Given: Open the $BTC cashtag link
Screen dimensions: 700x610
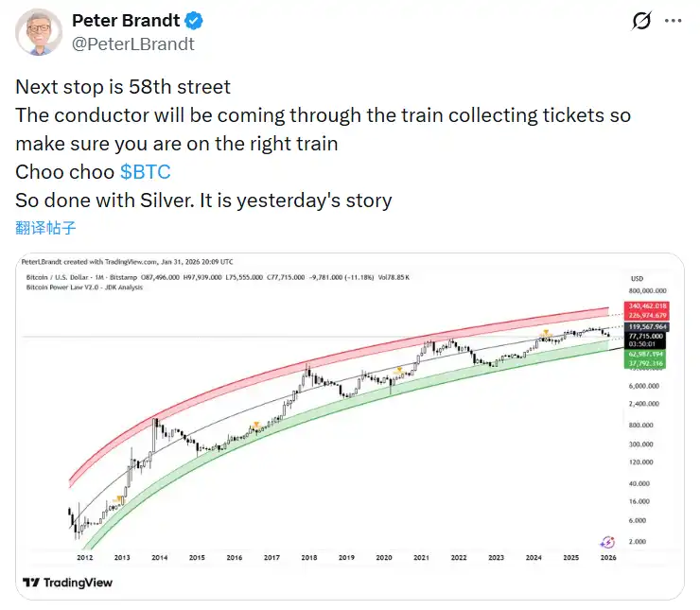Looking at the screenshot, I should tap(145, 173).
